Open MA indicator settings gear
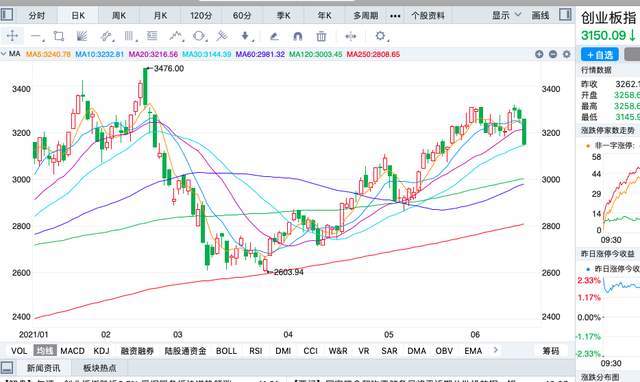 pyautogui.click(x=567, y=54)
